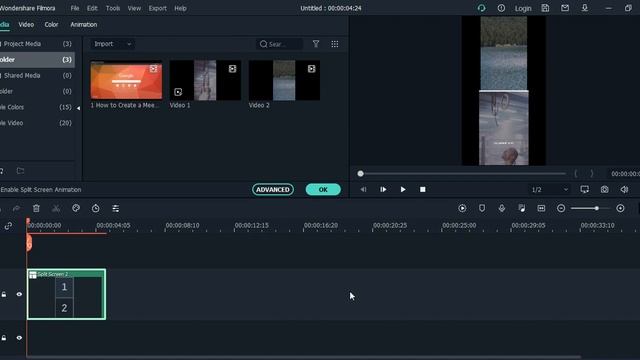Add a marker with shield icon

pyautogui.click(x=482, y=208)
